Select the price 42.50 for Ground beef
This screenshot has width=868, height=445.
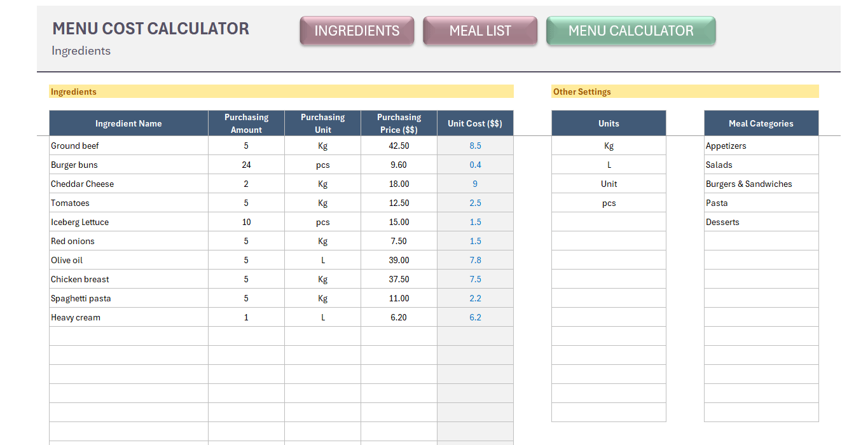pos(399,146)
